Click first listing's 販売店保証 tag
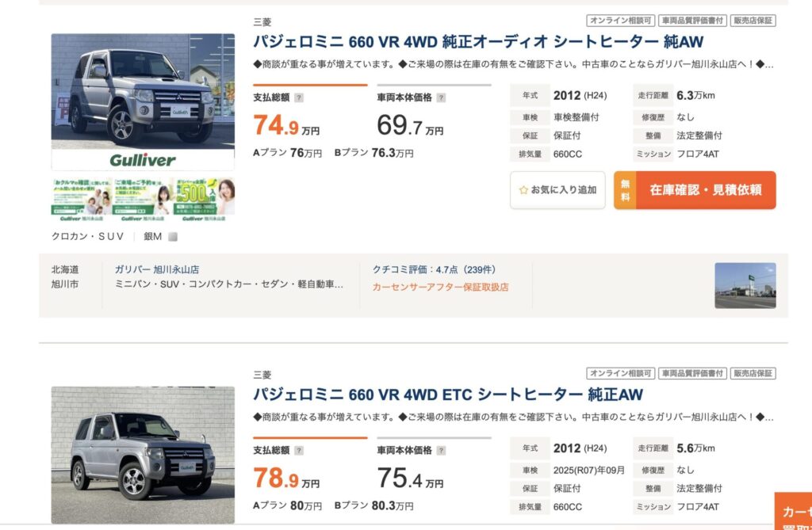 [753, 21]
